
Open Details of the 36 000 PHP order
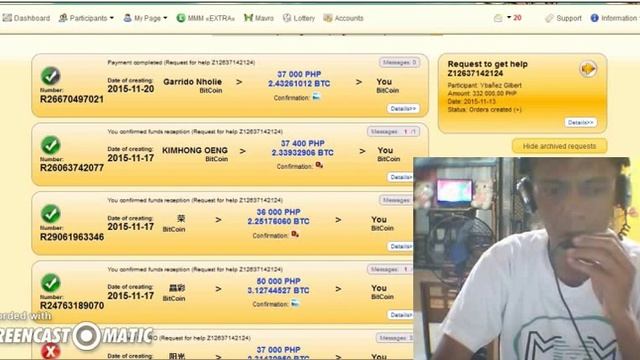(400, 247)
